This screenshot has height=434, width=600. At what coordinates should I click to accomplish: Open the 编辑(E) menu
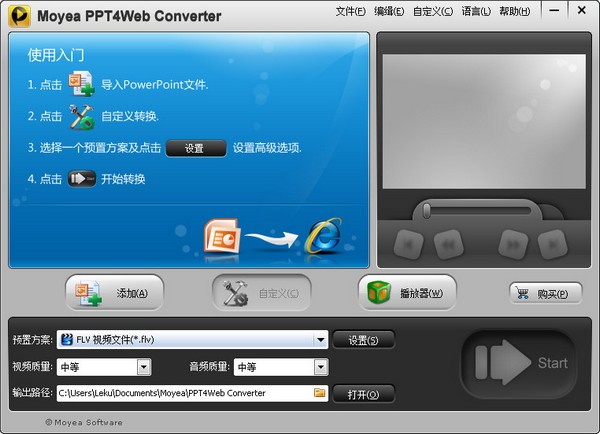(x=389, y=11)
